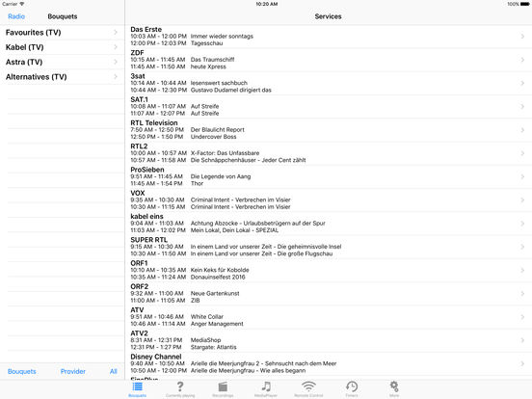
Task: Filter list by Bouquets
Action: tap(22, 371)
